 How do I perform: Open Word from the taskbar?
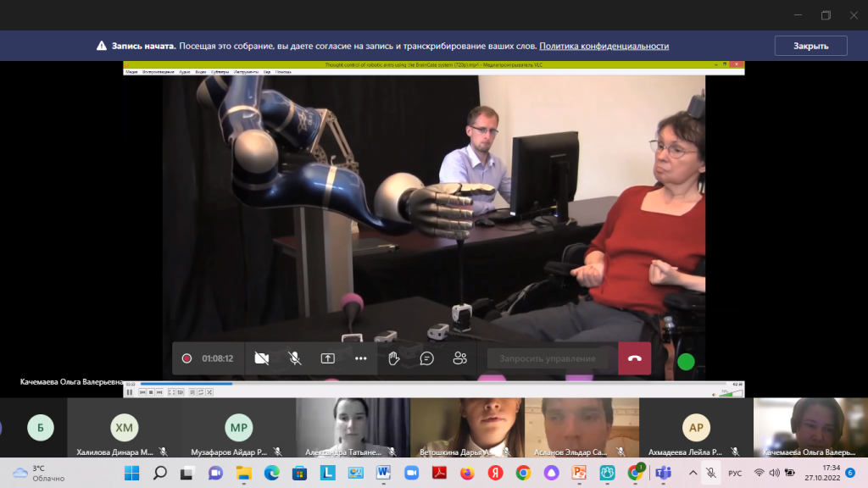pyautogui.click(x=384, y=473)
